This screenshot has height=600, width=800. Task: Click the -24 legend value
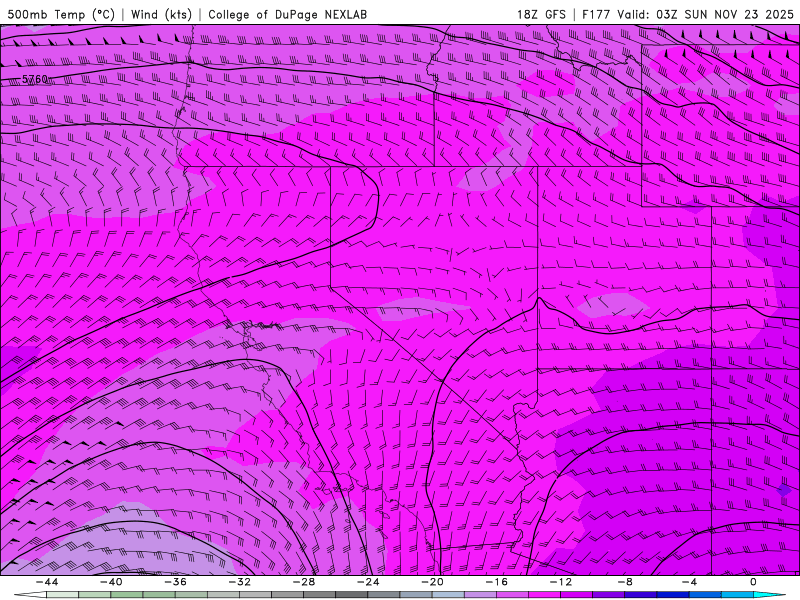coord(368,582)
